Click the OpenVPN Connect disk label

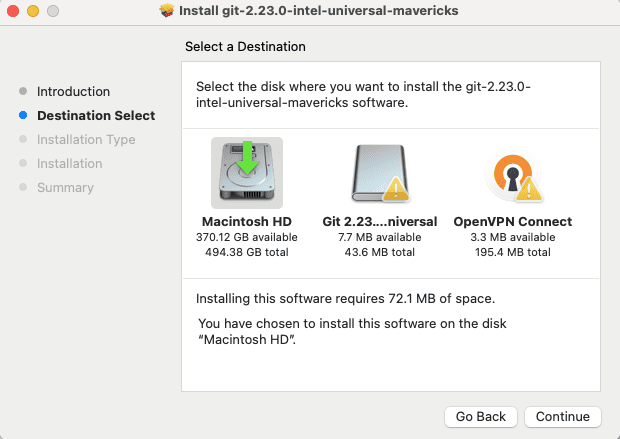(x=512, y=222)
